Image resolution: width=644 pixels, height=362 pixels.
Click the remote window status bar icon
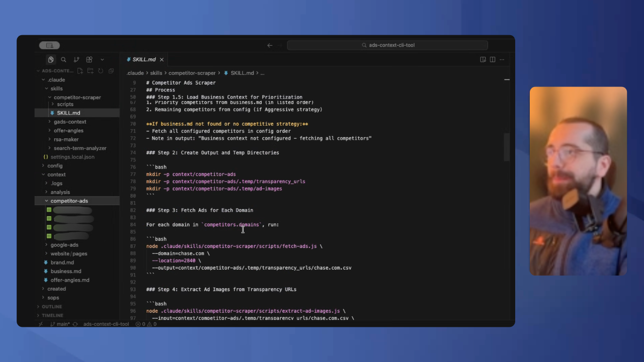(x=41, y=324)
